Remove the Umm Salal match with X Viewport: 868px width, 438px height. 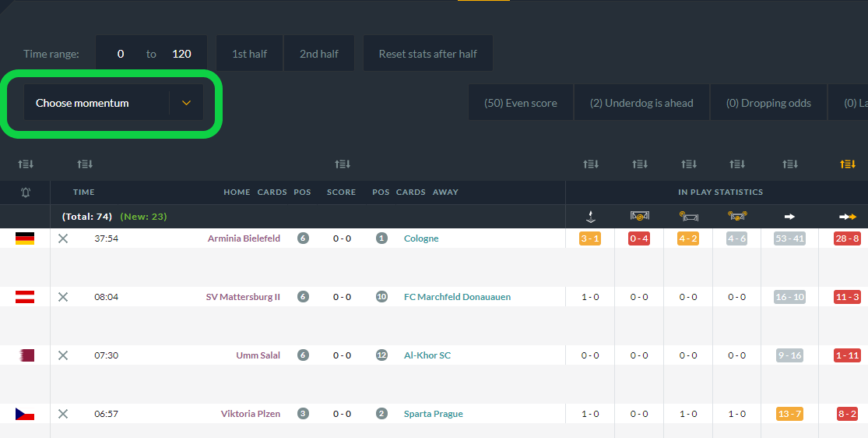click(x=63, y=355)
